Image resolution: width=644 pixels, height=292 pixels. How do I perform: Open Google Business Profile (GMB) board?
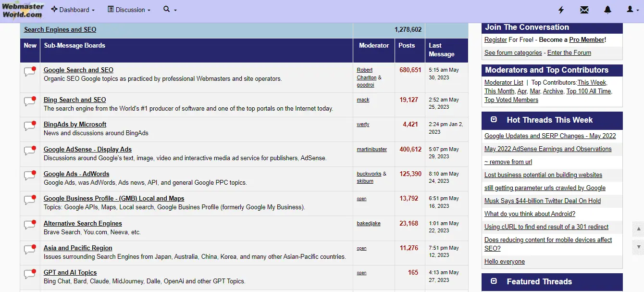coord(114,199)
